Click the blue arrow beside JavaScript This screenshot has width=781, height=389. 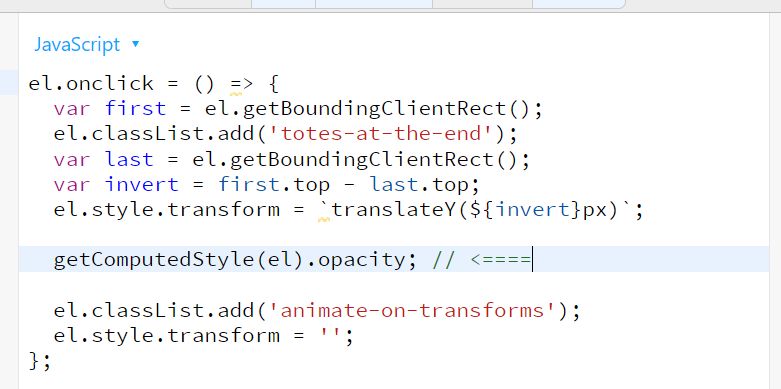135,44
